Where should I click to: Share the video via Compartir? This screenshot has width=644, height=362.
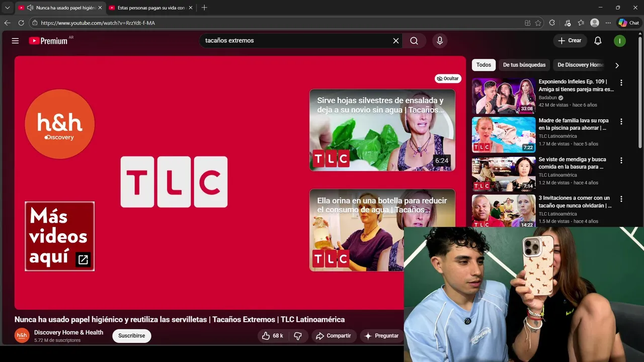pyautogui.click(x=334, y=336)
